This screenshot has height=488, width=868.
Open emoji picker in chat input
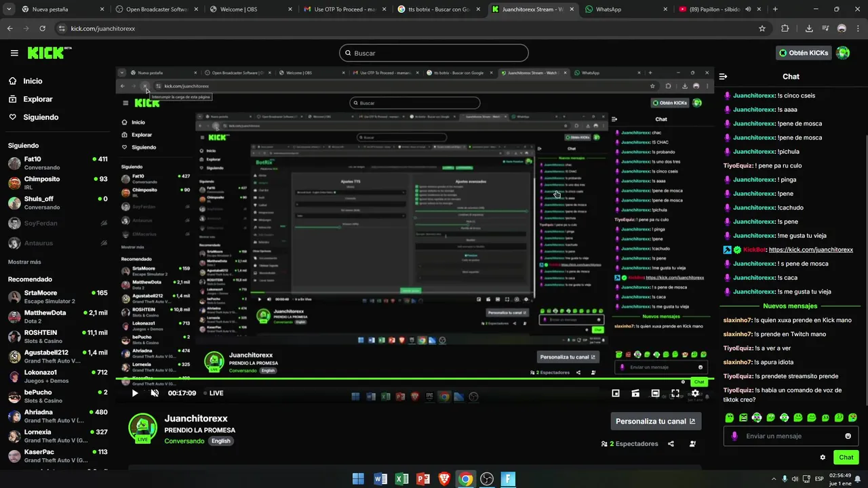pos(848,436)
